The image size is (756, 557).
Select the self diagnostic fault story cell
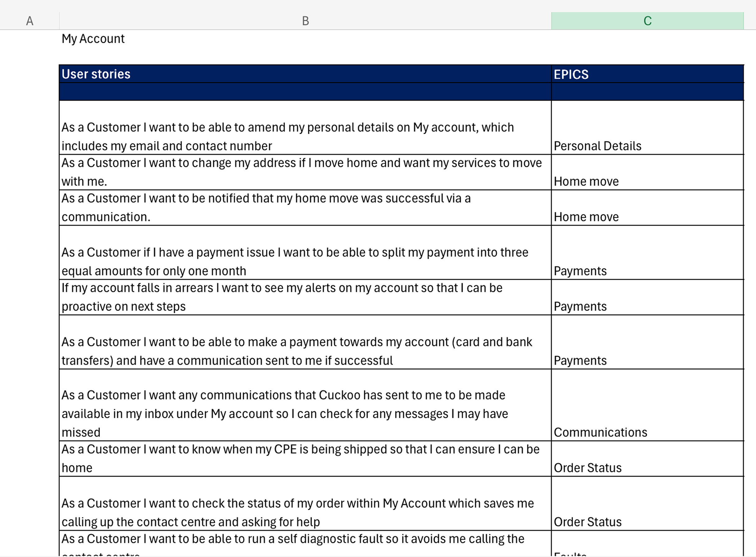[x=293, y=540]
